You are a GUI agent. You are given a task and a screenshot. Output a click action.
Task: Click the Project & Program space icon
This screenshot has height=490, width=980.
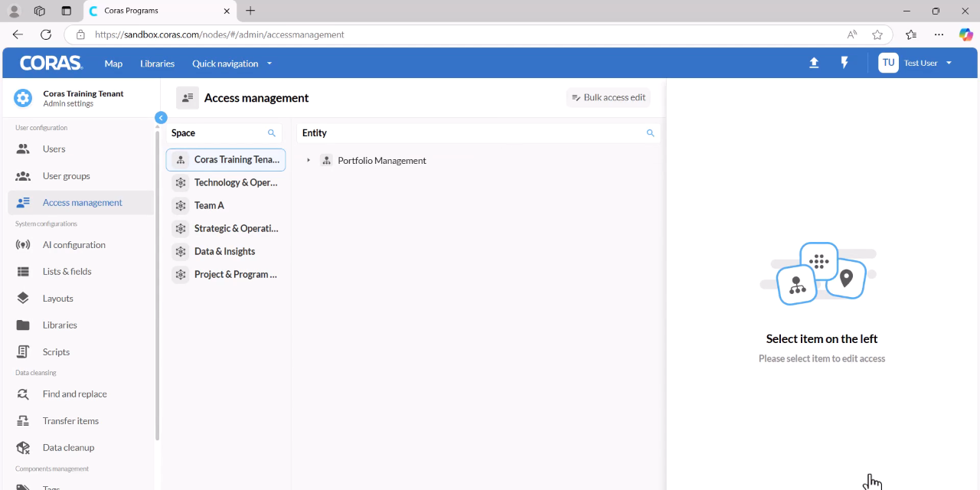point(181,275)
